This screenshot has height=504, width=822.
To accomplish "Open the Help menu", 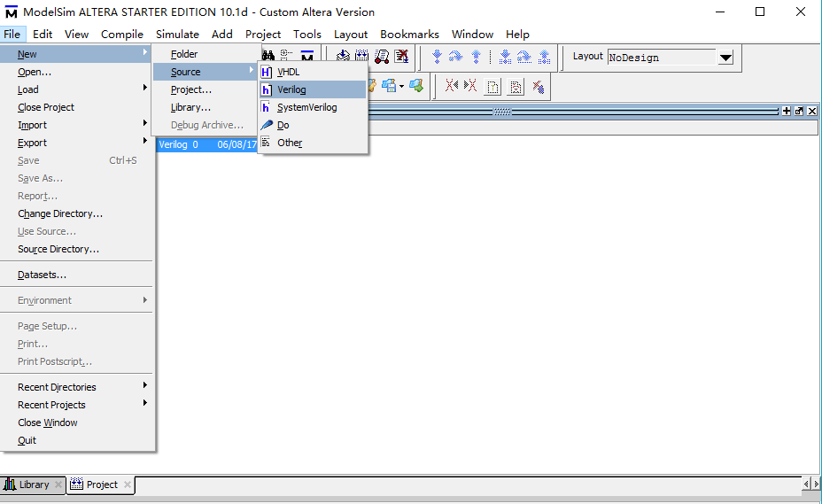I will point(517,34).
